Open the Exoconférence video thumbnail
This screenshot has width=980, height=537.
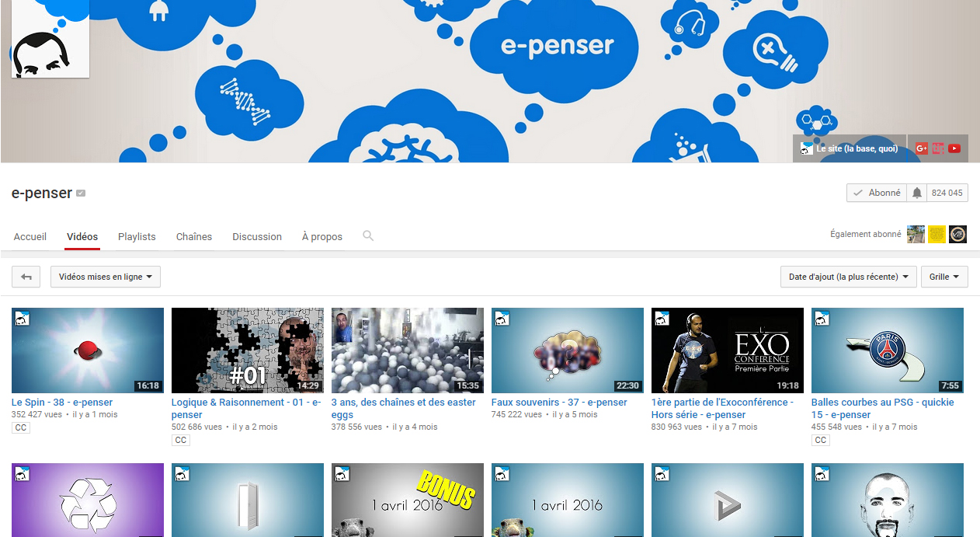tap(728, 350)
